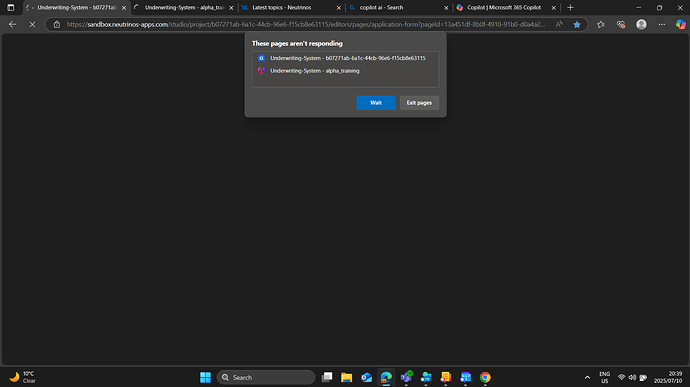Stop loading the page

point(32,25)
